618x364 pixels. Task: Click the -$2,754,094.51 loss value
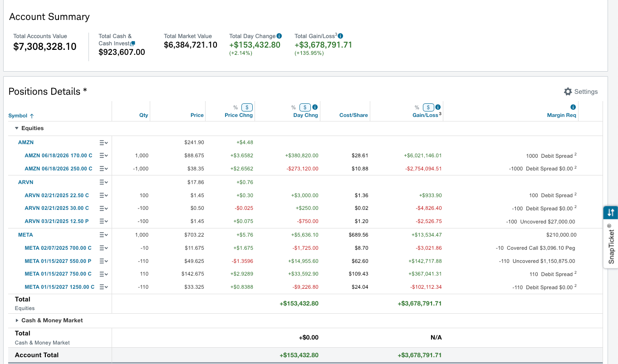coord(423,169)
